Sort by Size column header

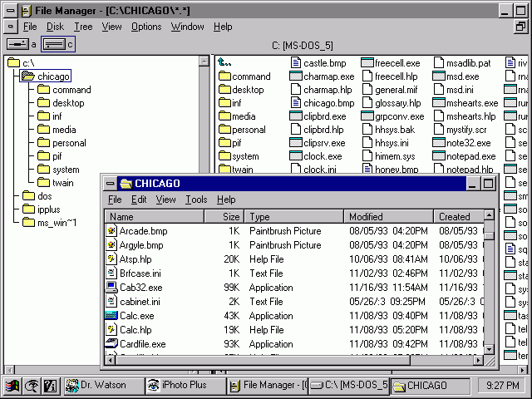(224, 216)
